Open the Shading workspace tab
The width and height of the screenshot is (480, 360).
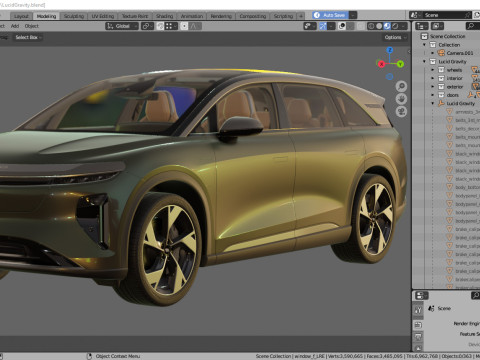[164, 16]
